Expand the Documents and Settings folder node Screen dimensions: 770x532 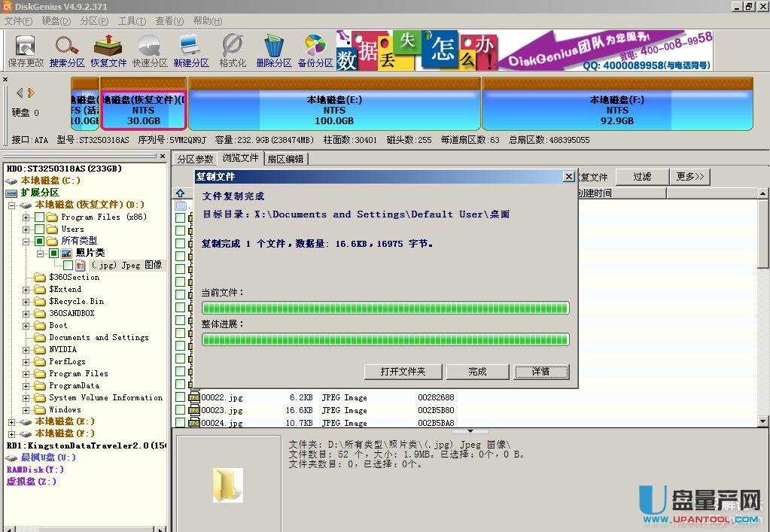27,338
